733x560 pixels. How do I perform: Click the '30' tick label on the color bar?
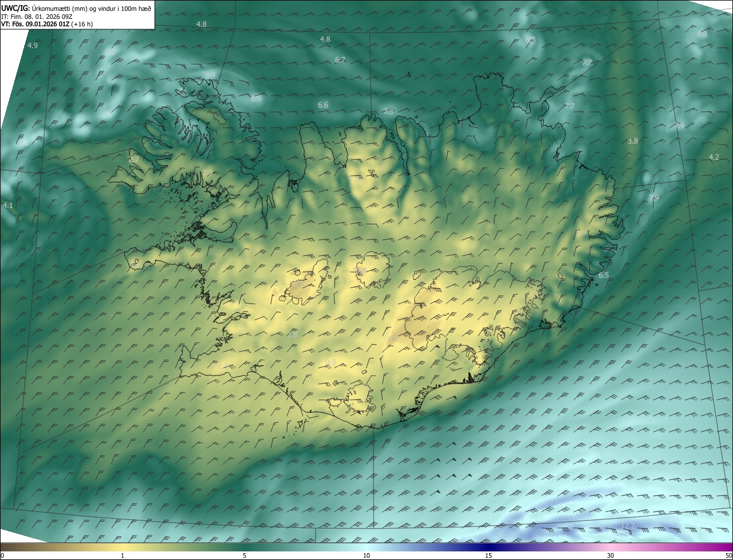tap(610, 556)
